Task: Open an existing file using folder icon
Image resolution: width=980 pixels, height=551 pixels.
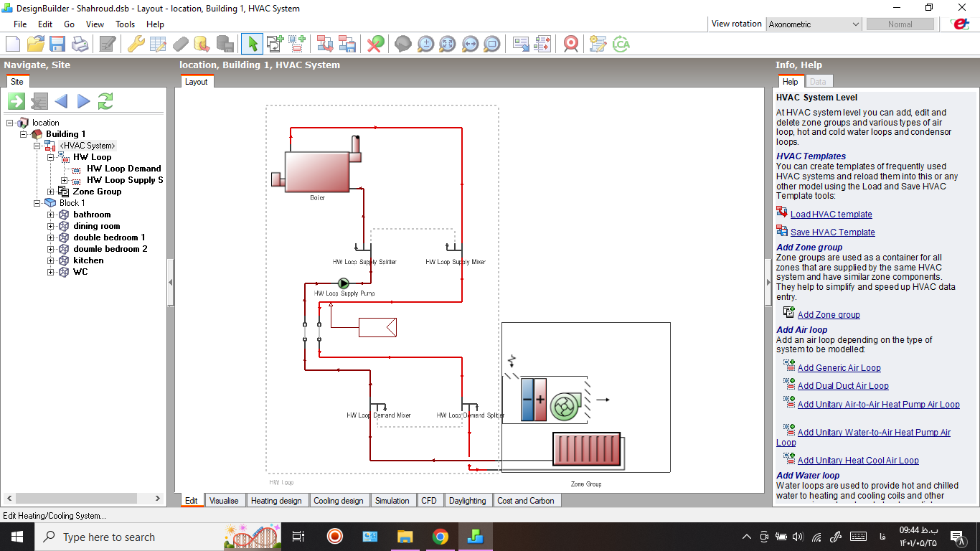Action: 35,44
